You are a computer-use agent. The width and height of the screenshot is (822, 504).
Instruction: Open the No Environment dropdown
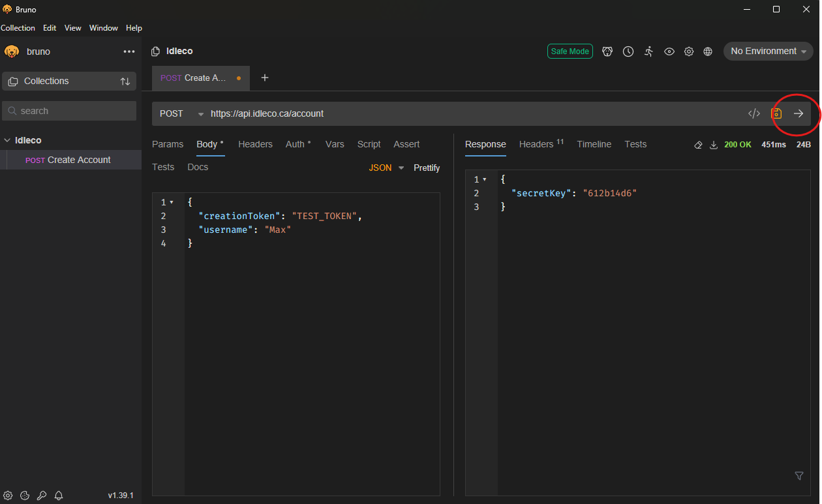point(768,52)
